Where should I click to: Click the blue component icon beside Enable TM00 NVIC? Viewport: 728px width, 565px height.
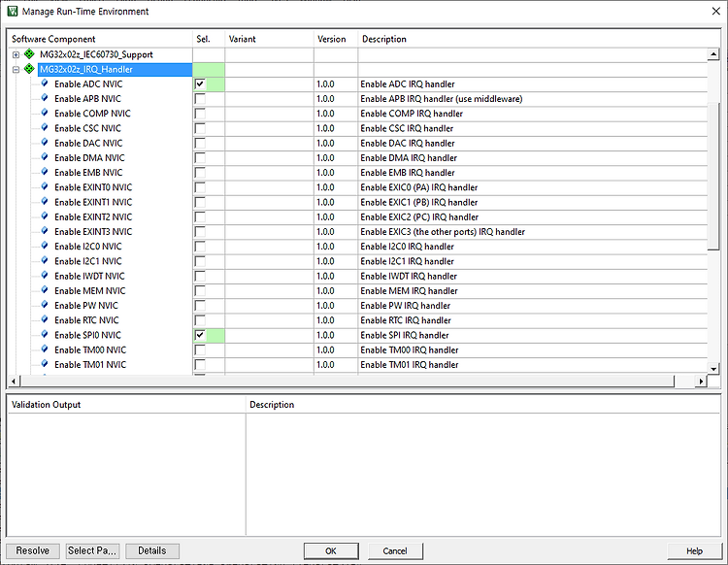[45, 349]
